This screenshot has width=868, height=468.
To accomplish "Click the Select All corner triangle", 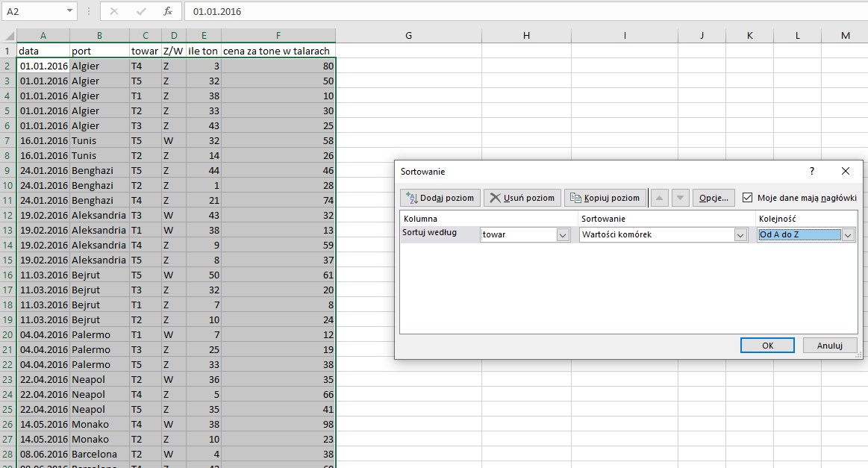I will [x=10, y=36].
